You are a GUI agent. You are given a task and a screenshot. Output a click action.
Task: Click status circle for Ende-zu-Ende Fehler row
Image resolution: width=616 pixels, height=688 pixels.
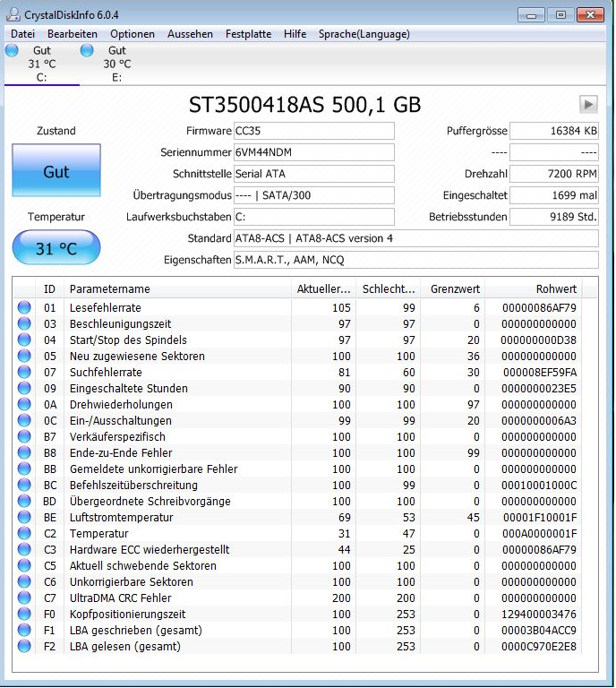[x=24, y=452]
